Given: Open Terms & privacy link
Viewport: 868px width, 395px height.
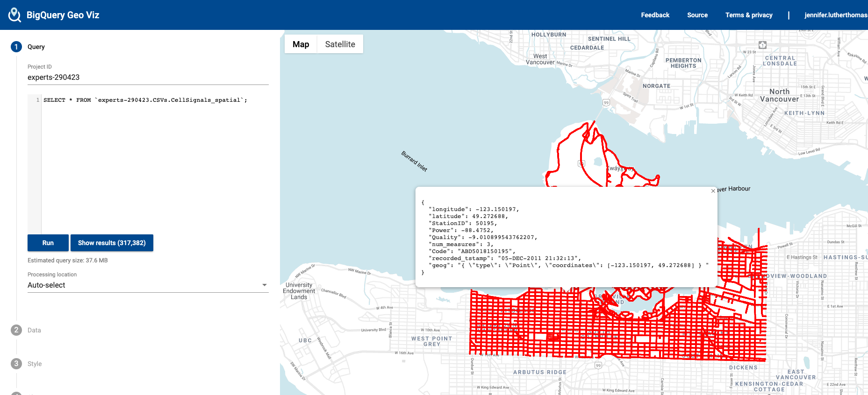Looking at the screenshot, I should 749,15.
